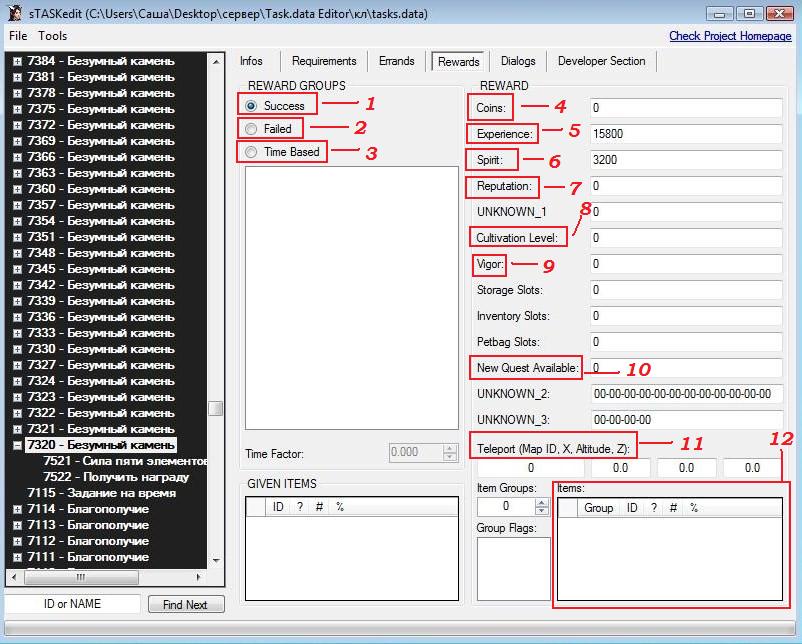Select the Failed reward group option
802x644 pixels.
pos(251,129)
